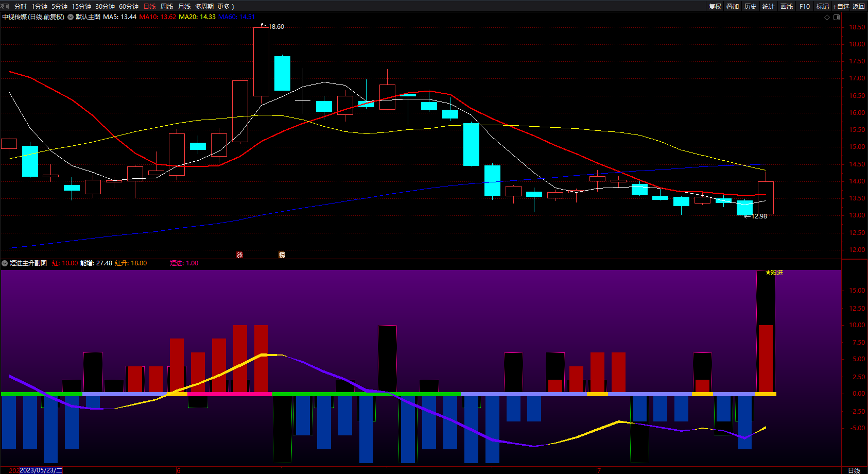Collapse the panel with the top-left toggle icon
Screen dimensions: 868x474
point(5,6)
